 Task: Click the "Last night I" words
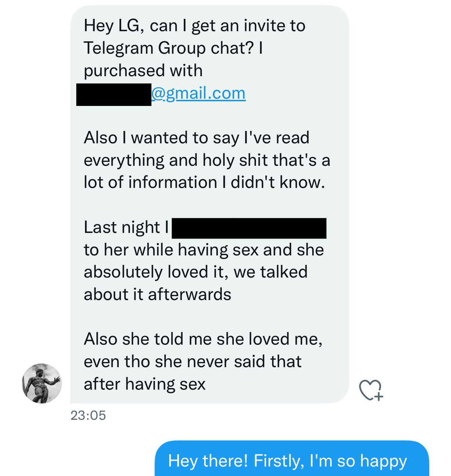pyautogui.click(x=126, y=227)
